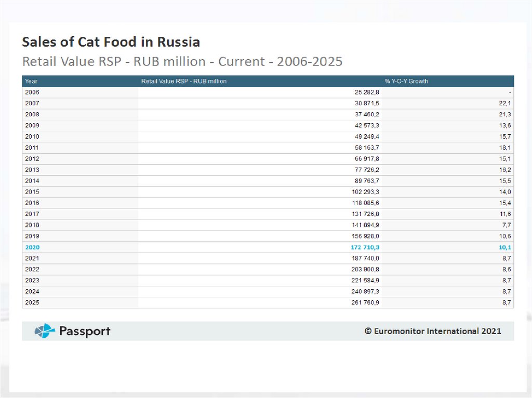Click the 2018 growth value 7,7
The width and height of the screenshot is (532, 398).
coord(507,225)
